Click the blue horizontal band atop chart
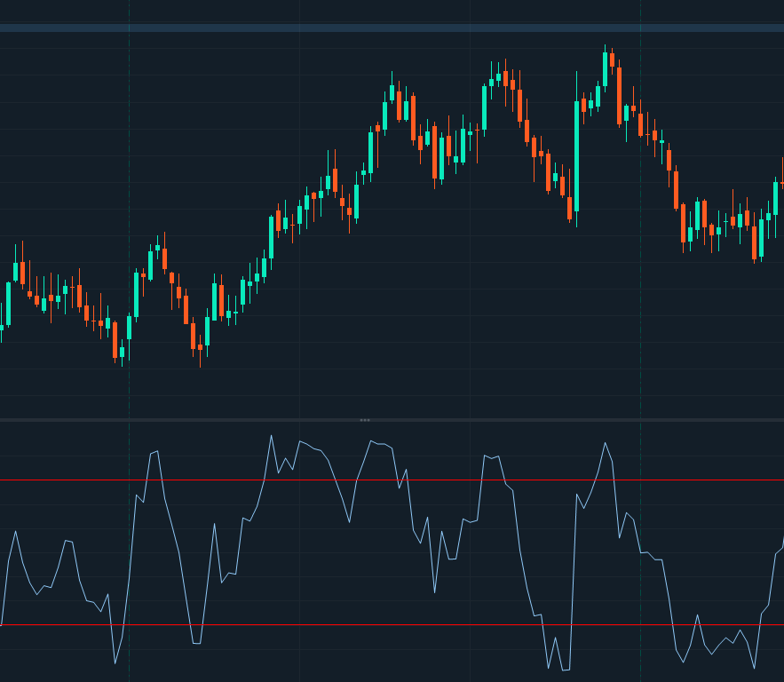The width and height of the screenshot is (784, 682). pyautogui.click(x=391, y=28)
